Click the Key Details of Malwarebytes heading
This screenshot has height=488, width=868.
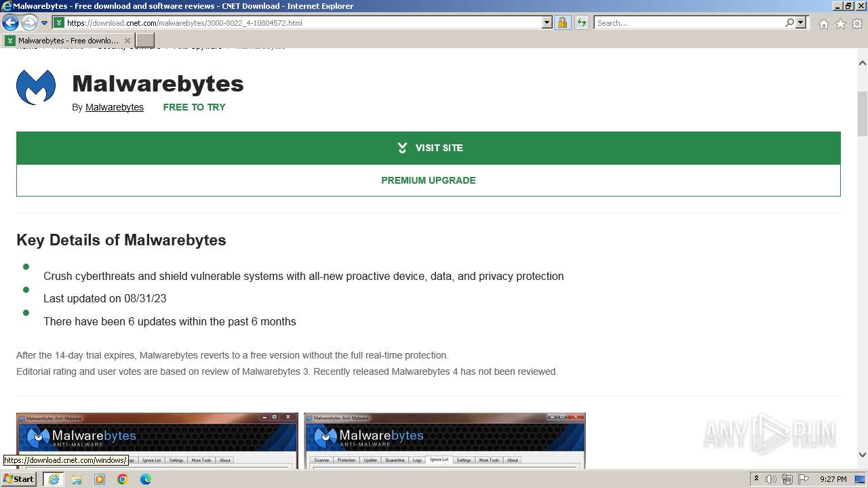tap(121, 240)
